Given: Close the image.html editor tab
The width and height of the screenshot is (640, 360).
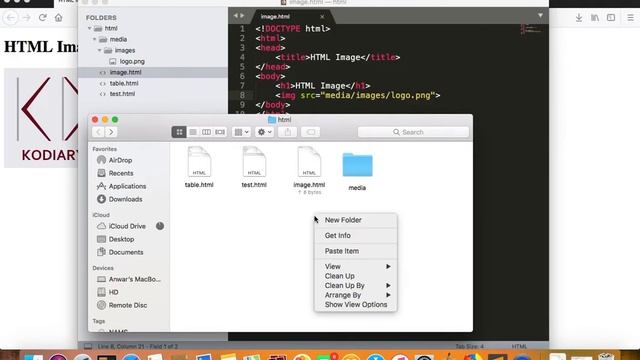Looking at the screenshot, I should (322, 17).
